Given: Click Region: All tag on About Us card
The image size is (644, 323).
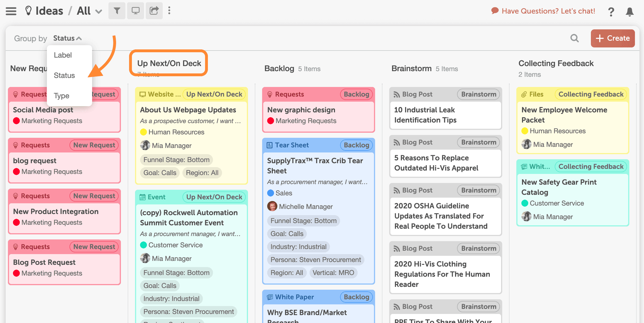Looking at the screenshot, I should [x=202, y=173].
